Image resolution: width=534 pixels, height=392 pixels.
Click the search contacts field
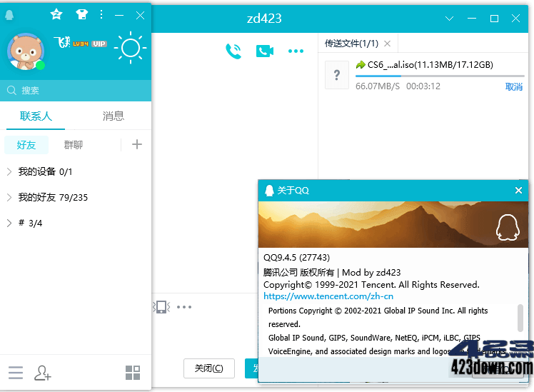click(76, 90)
